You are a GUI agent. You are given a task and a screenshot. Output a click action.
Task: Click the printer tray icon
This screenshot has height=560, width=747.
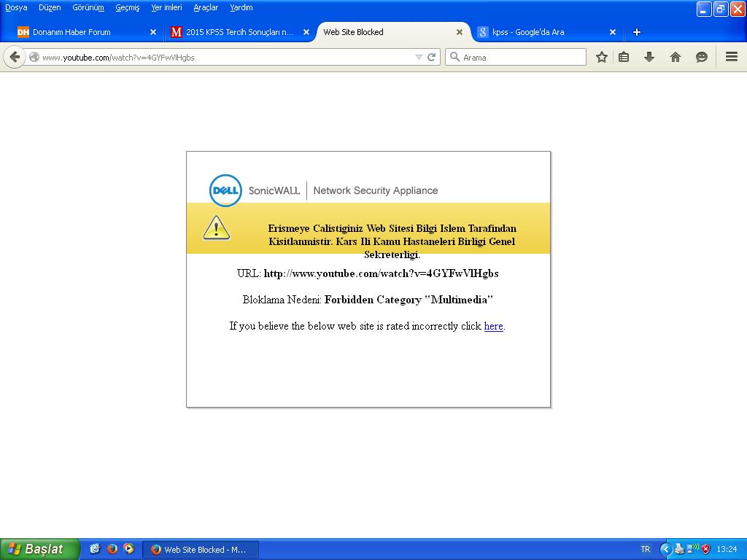pyautogui.click(x=680, y=549)
